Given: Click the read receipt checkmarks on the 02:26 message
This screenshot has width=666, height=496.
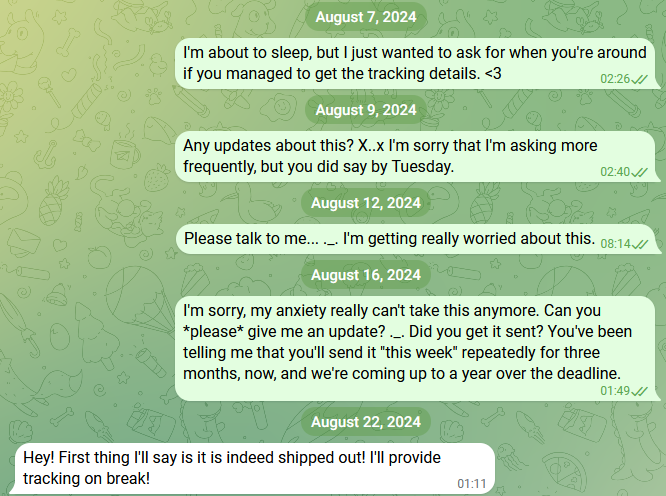Looking at the screenshot, I should [640, 78].
